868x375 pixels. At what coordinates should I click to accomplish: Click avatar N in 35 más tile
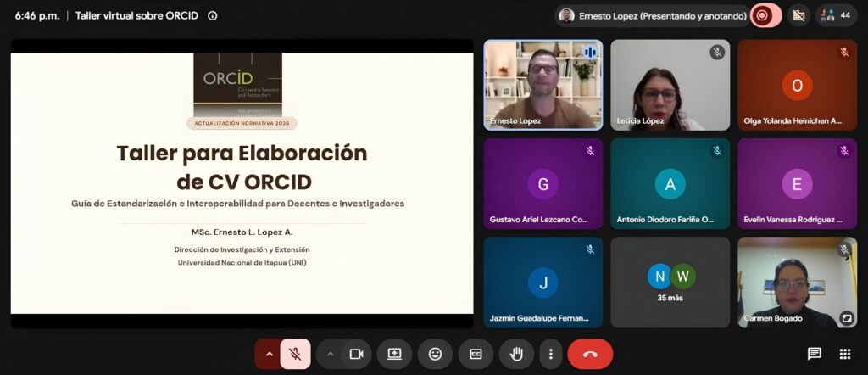tap(659, 277)
